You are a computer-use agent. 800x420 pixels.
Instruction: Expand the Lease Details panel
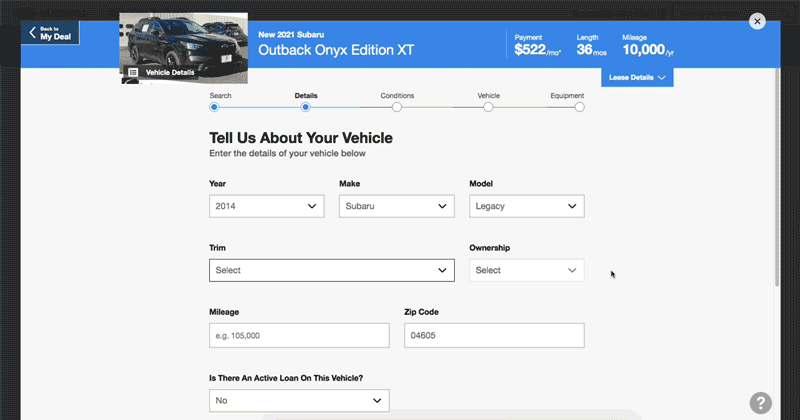pos(637,78)
